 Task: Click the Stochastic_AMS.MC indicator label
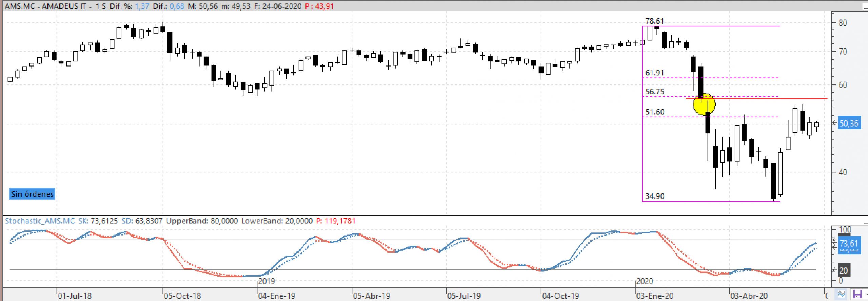(x=40, y=221)
